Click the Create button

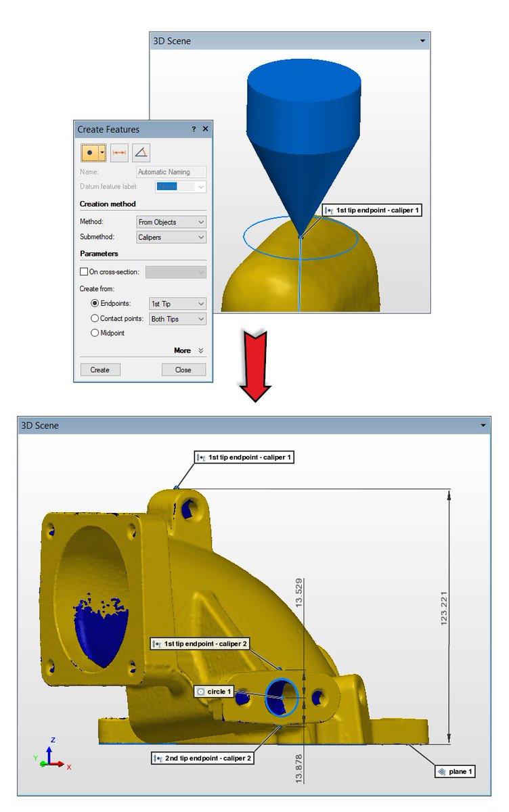tap(100, 369)
